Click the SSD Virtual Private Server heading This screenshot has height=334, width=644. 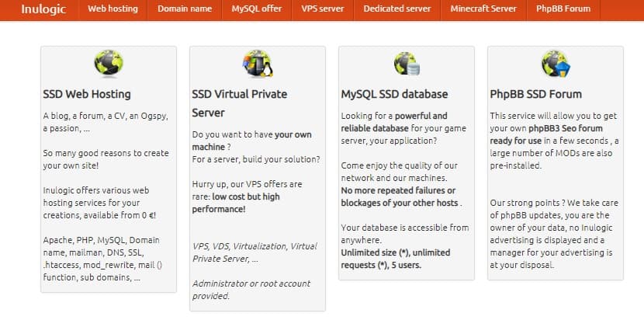(240, 103)
